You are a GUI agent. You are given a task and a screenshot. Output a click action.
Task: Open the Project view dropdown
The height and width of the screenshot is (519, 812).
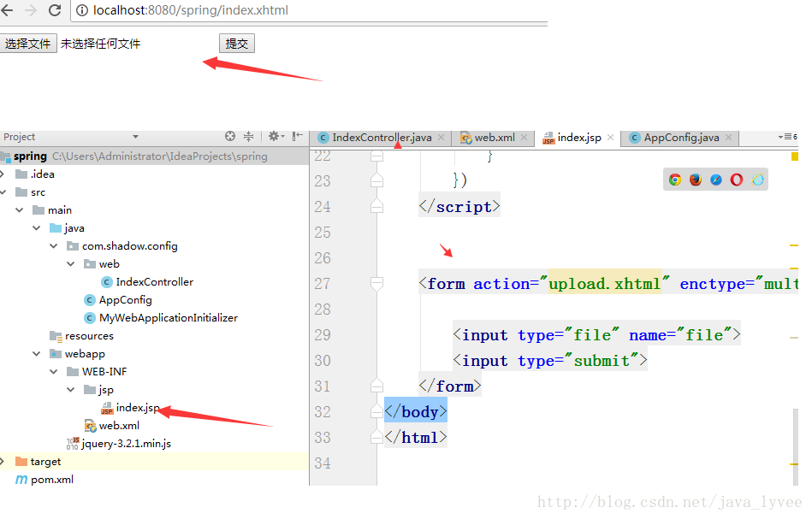point(136,137)
